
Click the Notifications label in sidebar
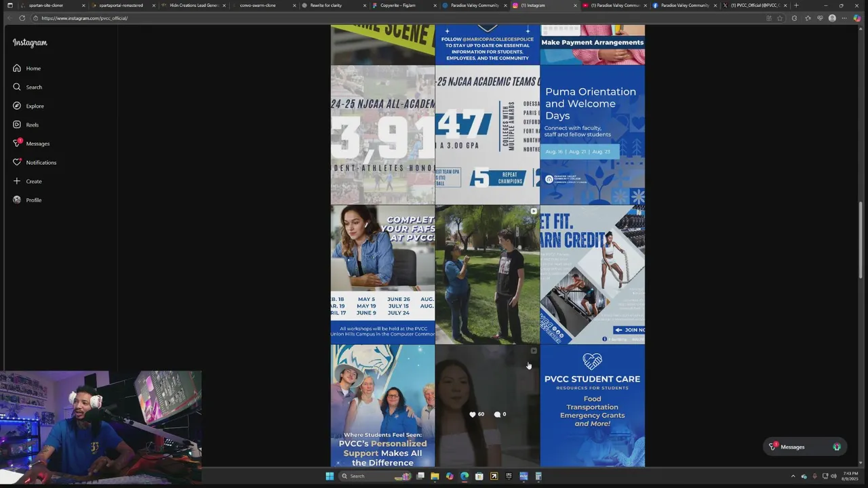pyautogui.click(x=41, y=163)
